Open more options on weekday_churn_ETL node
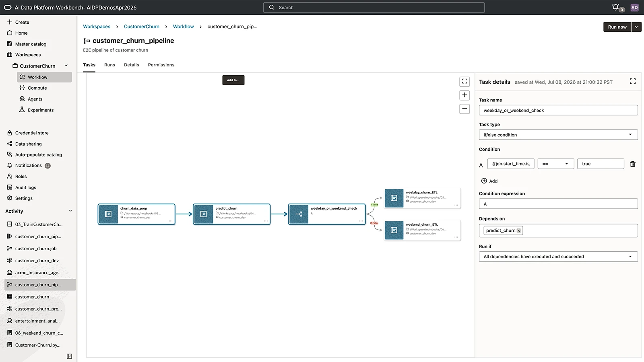Image resolution: width=644 pixels, height=362 pixels. 456,205
